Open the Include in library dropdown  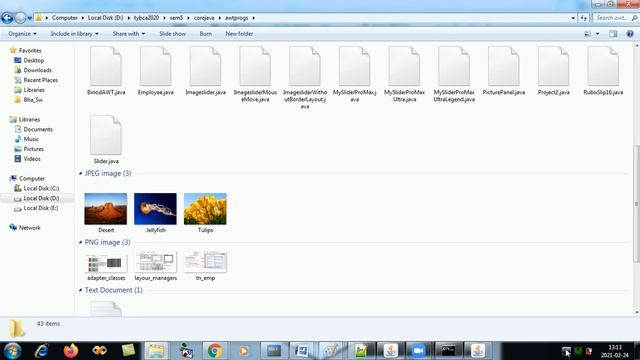click(x=74, y=34)
